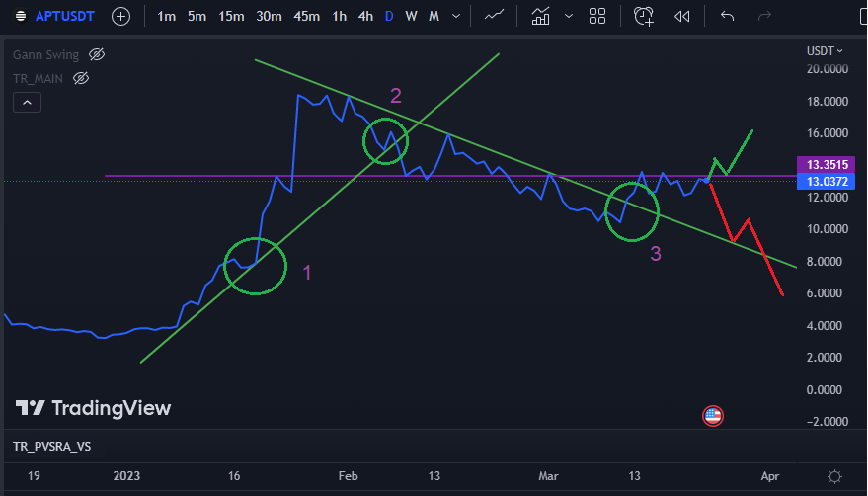Select the TR_PVSRA_VS indicator pane label

click(x=52, y=447)
